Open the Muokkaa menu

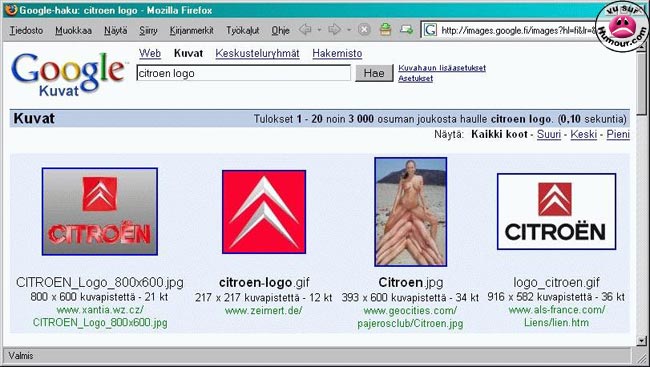coord(73,30)
